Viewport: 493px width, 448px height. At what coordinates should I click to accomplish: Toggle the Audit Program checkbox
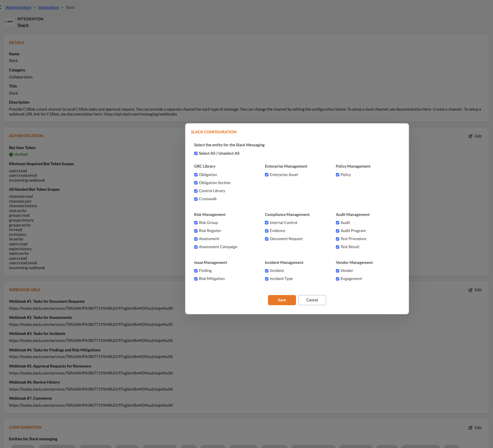click(x=338, y=231)
